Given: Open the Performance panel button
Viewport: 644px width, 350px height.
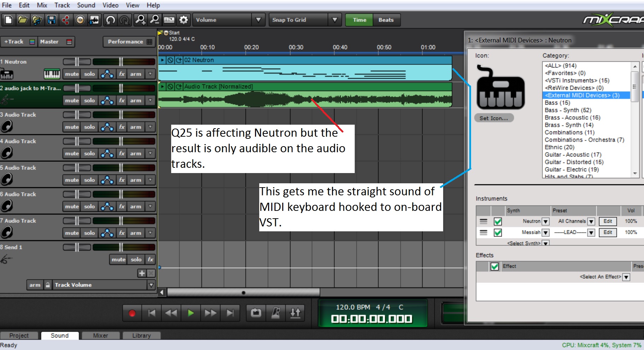Looking at the screenshot, I should point(129,42).
